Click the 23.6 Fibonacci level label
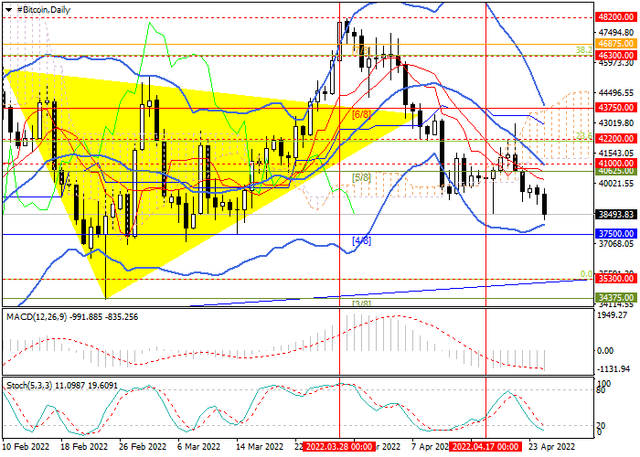640x457 pixels. [584, 135]
